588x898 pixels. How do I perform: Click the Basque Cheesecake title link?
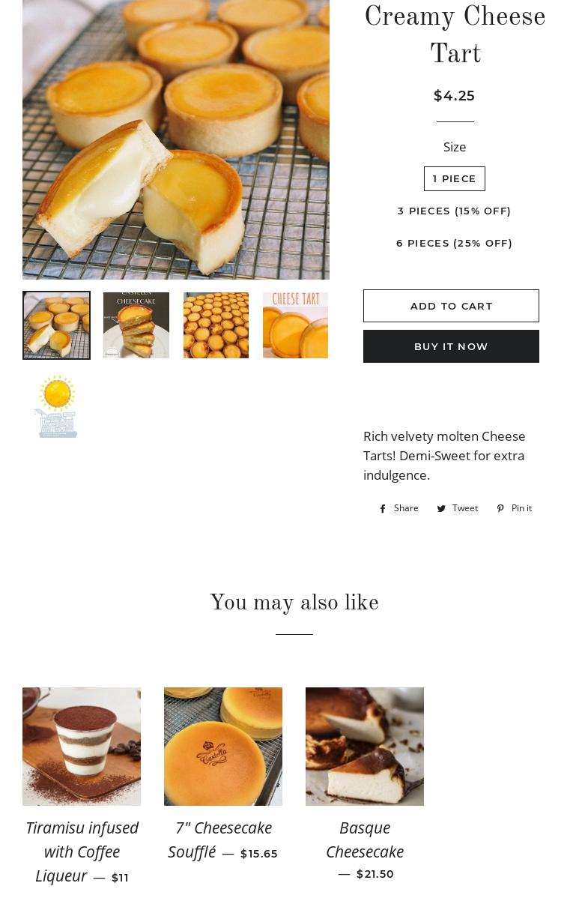tap(365, 839)
